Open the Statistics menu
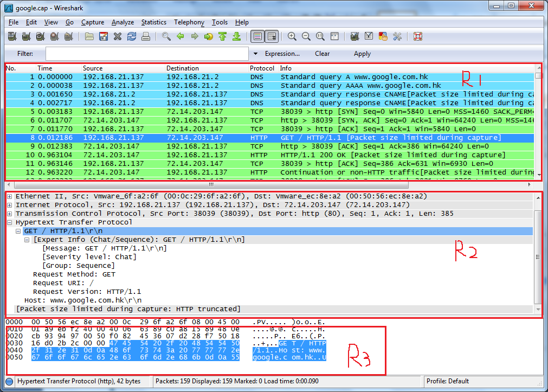Viewport: 548px width, 392px height. (154, 22)
